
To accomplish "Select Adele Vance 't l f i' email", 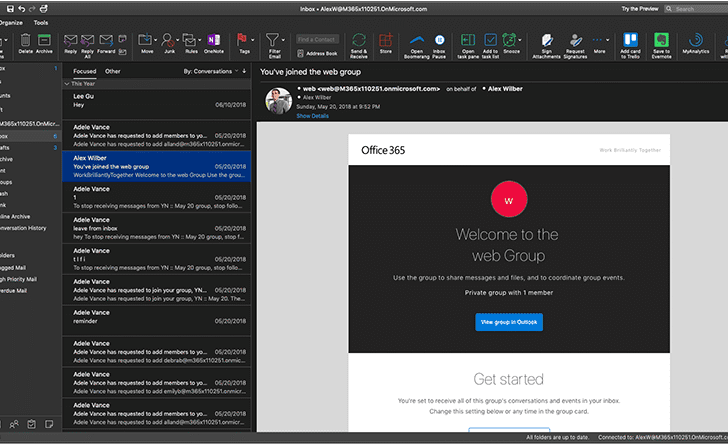I will click(157, 259).
